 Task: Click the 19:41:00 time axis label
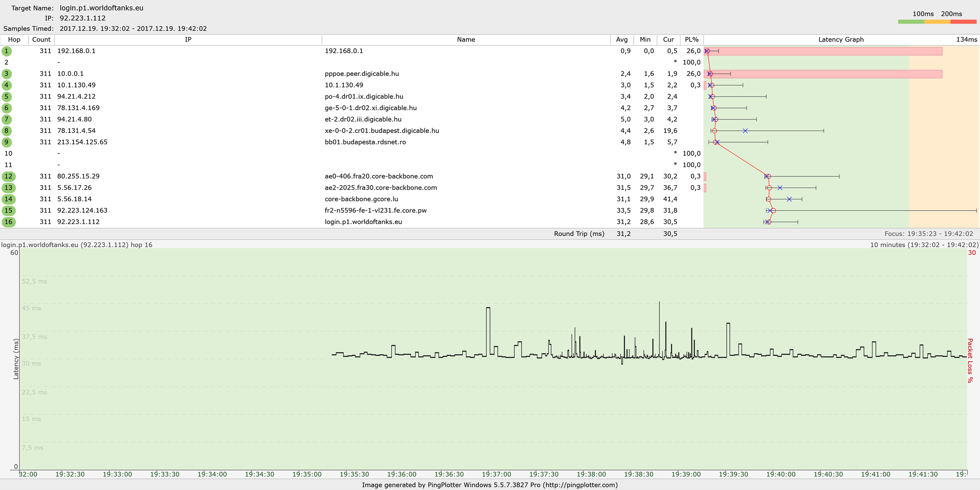[876, 474]
